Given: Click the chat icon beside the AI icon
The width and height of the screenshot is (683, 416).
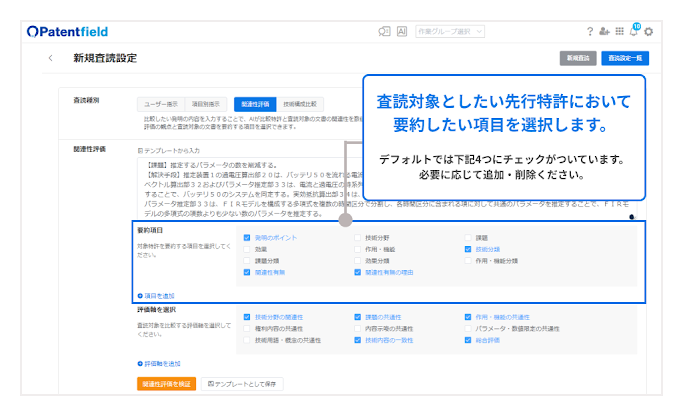Looking at the screenshot, I should pyautogui.click(x=384, y=32).
